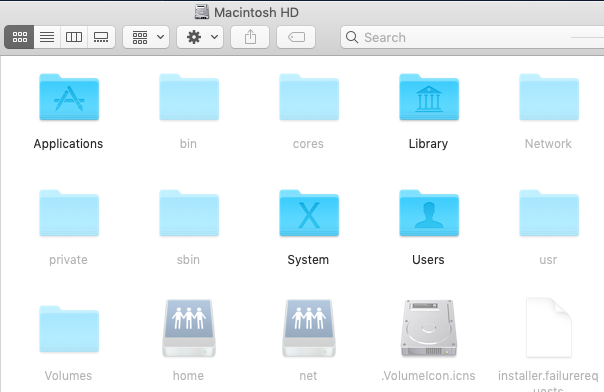The width and height of the screenshot is (604, 392).
Task: Select the .VolumeIcon.icns hard drive icon
Action: point(429,328)
